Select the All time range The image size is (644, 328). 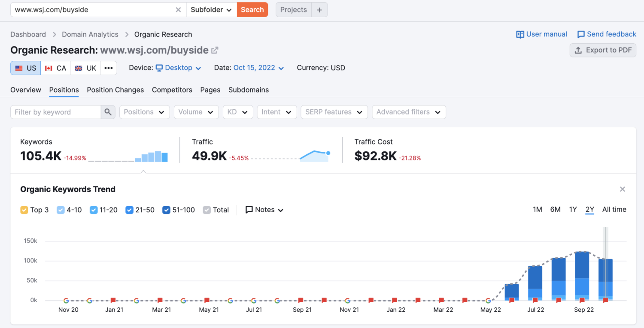pos(614,209)
